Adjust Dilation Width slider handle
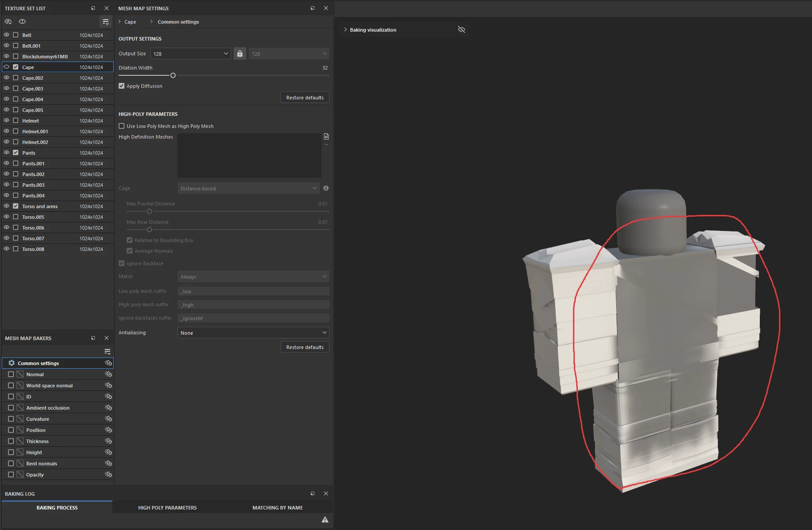Image resolution: width=812 pixels, height=530 pixels. (173, 75)
